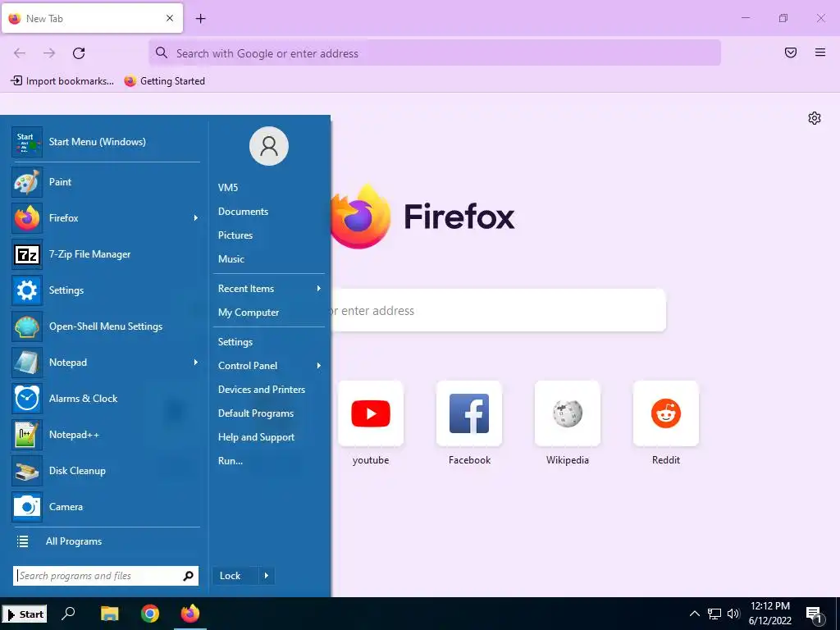Open a new tab with plus button

pyautogui.click(x=200, y=19)
